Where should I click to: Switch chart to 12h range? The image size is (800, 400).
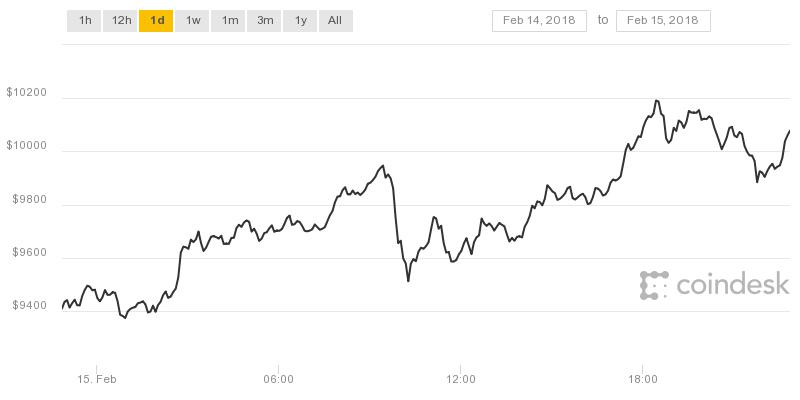click(x=120, y=21)
